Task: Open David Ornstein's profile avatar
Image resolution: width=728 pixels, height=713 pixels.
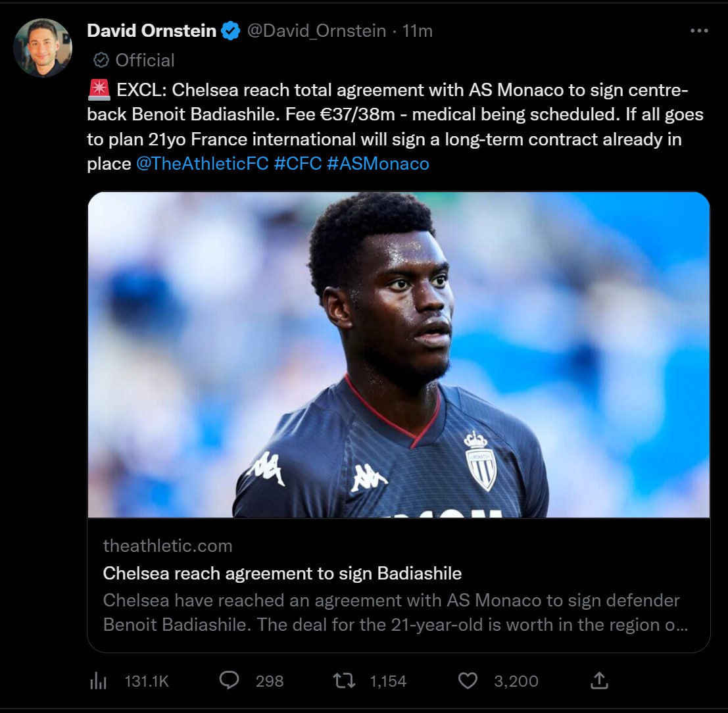Action: point(43,48)
